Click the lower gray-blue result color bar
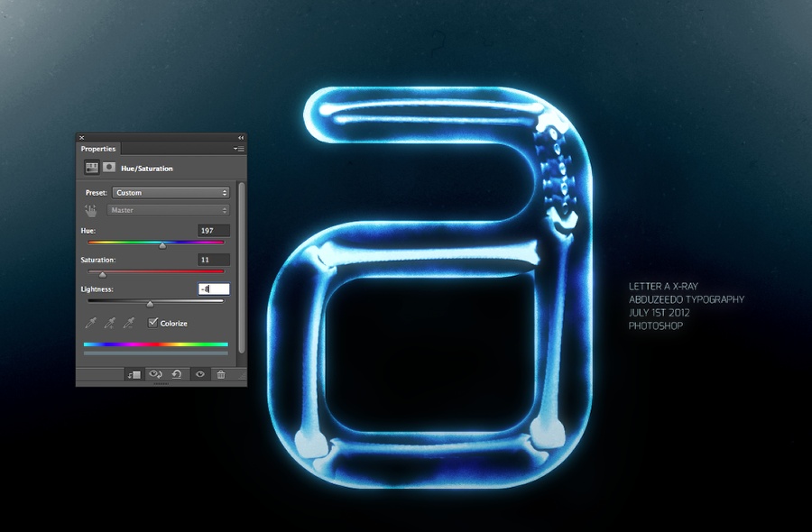This screenshot has width=812, height=532. [156, 353]
